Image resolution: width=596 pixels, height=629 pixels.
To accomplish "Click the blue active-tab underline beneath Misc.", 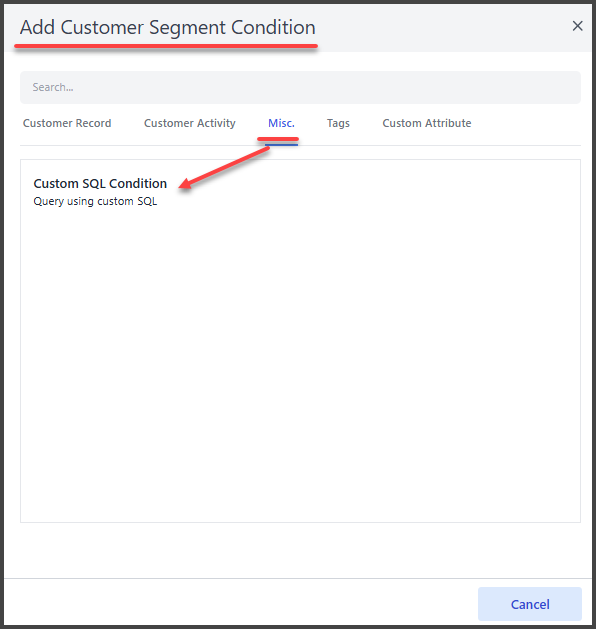I will point(281,145).
